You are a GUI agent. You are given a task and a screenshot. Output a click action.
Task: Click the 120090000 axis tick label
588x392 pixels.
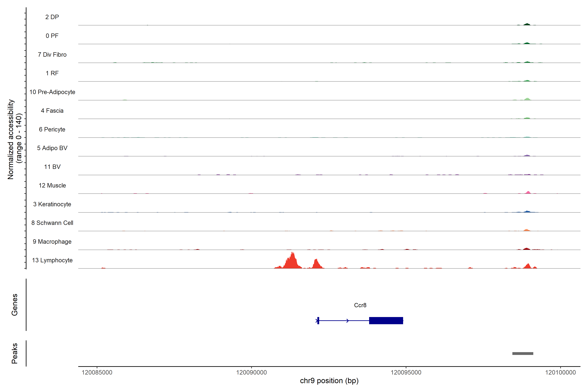coord(251,373)
